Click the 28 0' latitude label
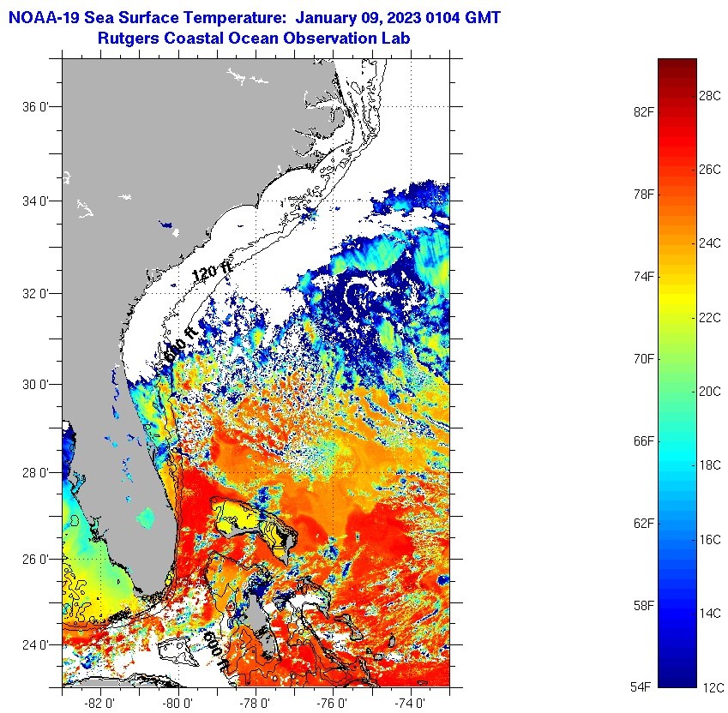This screenshot has width=728, height=713. pyautogui.click(x=35, y=473)
